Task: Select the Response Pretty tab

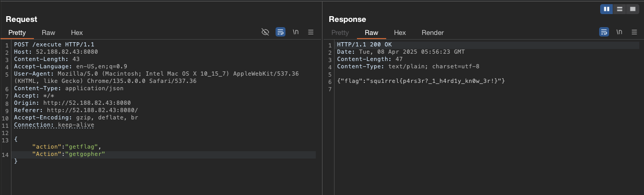Action: [x=340, y=32]
